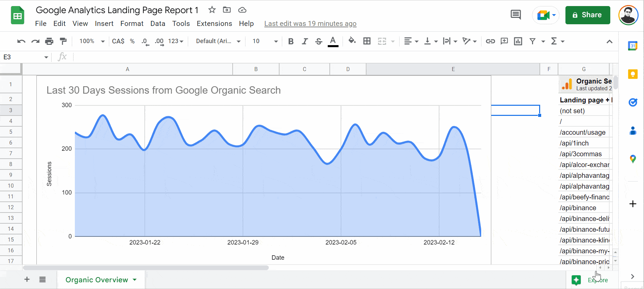Star the document

[x=212, y=10]
